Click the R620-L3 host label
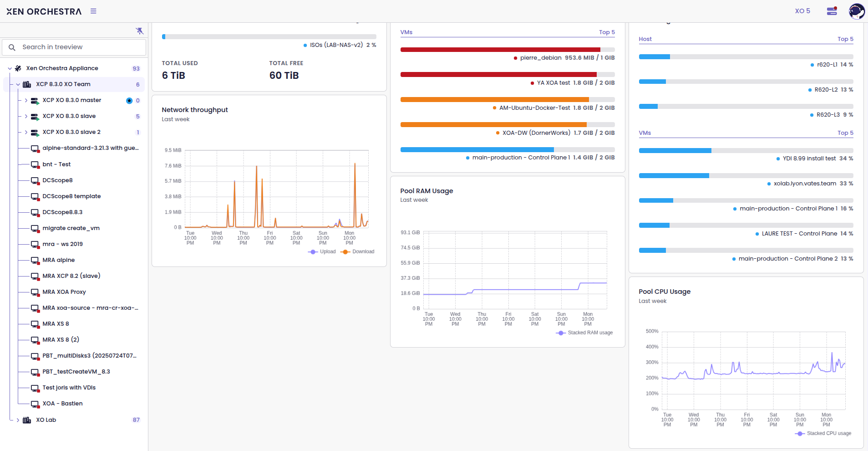 pos(828,115)
